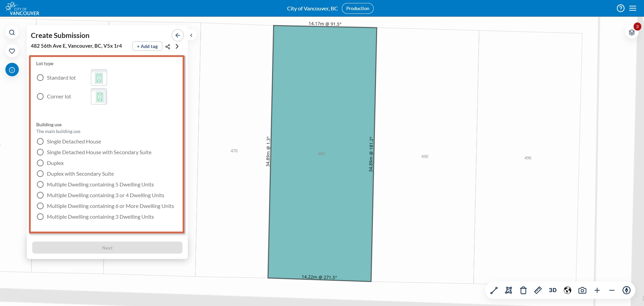Click the 14.22m @ 271.5° dimension label
The height and width of the screenshot is (306, 644).
pos(319,277)
